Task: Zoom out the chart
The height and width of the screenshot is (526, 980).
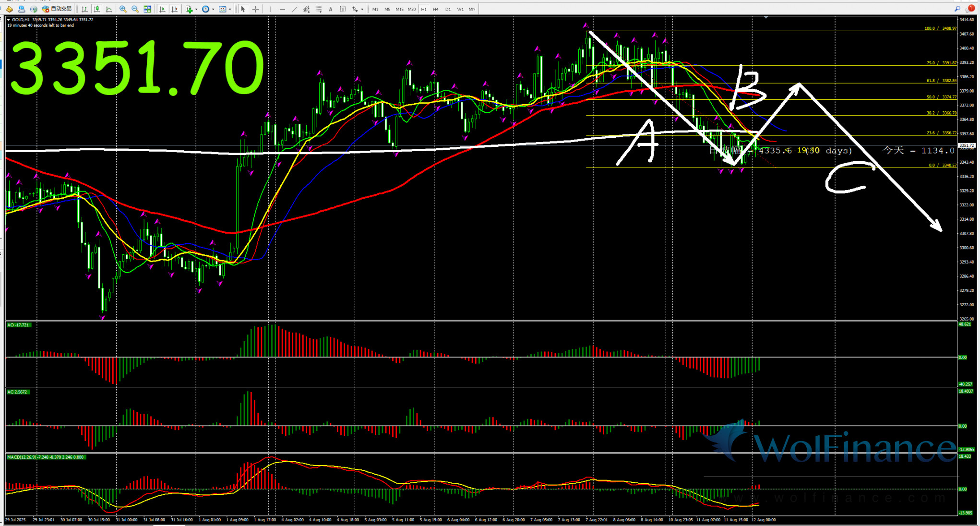Action: pyautogui.click(x=135, y=9)
